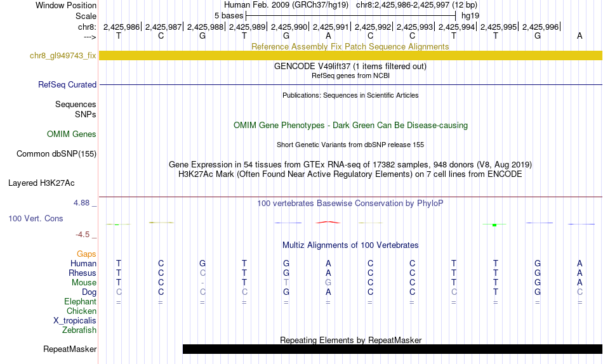This screenshot has width=603, height=364.
Task: Click the Elephant species label
Action: [81, 301]
